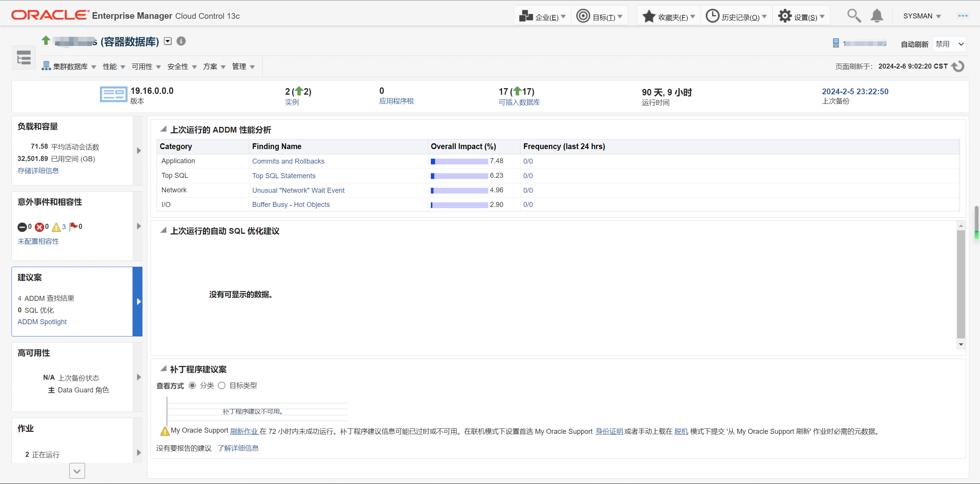The width and height of the screenshot is (980, 484).
Task: Select the 分类 view radio button
Action: click(192, 385)
